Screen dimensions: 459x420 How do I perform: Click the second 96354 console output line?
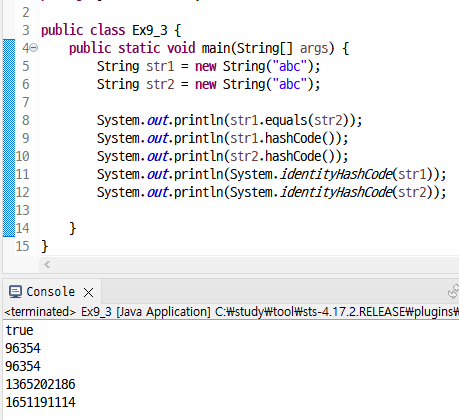pos(23,366)
